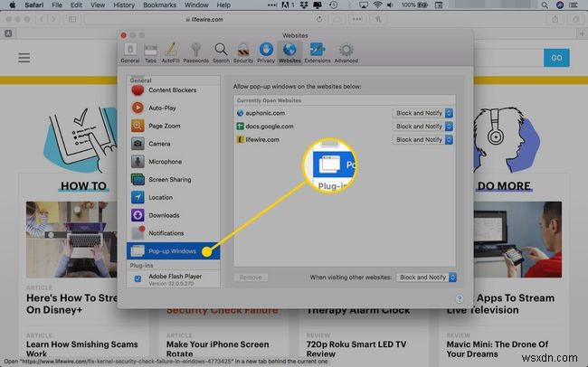This screenshot has height=367, width=588.
Task: Open the Advanced preferences pane
Action: 346,52
